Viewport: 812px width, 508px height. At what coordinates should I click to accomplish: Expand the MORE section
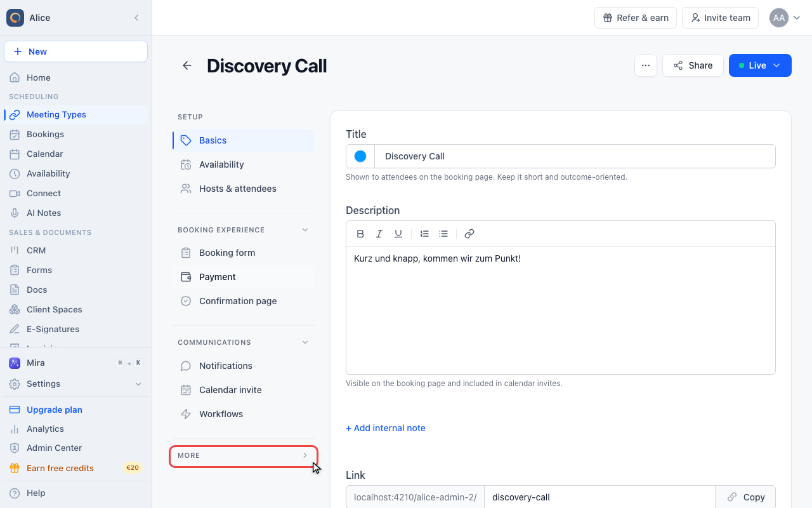[244, 456]
